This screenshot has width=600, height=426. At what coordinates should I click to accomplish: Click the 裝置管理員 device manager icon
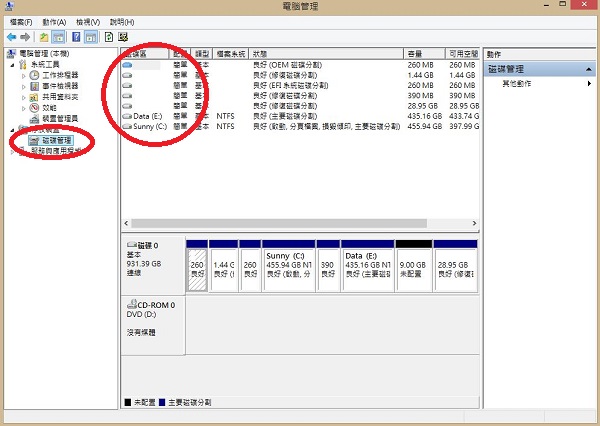(x=34, y=118)
